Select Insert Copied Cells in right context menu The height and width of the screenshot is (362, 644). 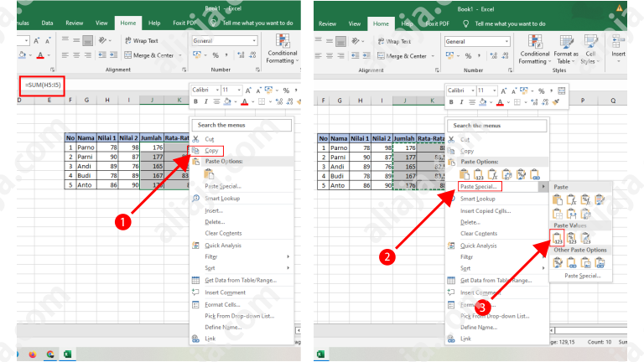(486, 211)
